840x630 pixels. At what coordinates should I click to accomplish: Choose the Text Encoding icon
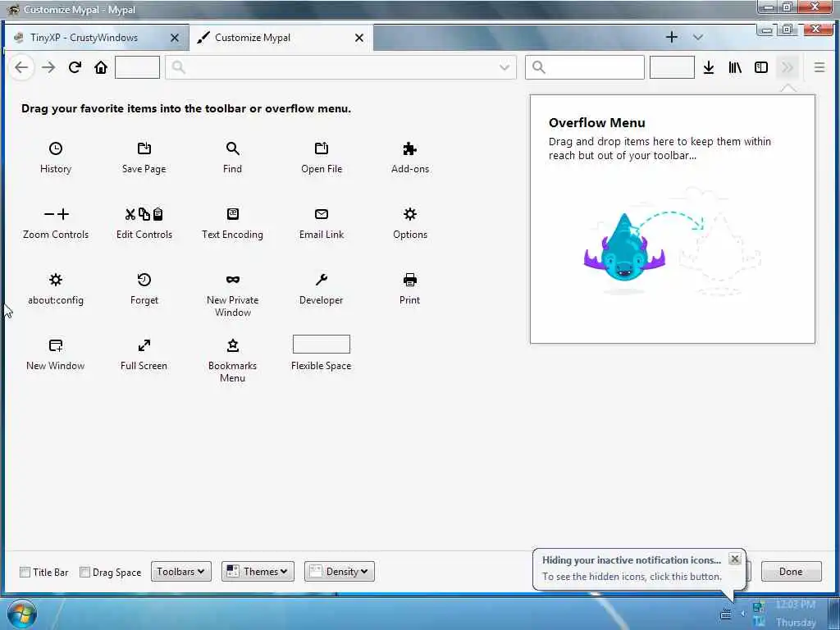[232, 214]
